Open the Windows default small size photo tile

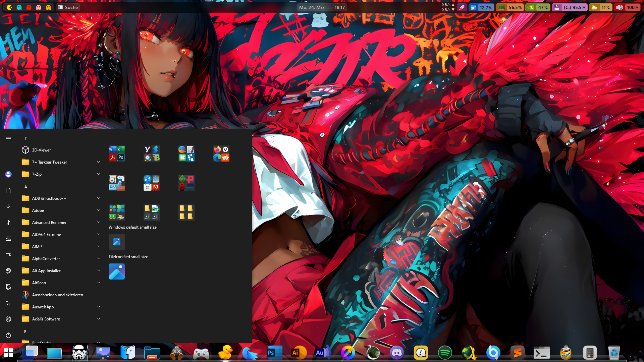[x=117, y=242]
